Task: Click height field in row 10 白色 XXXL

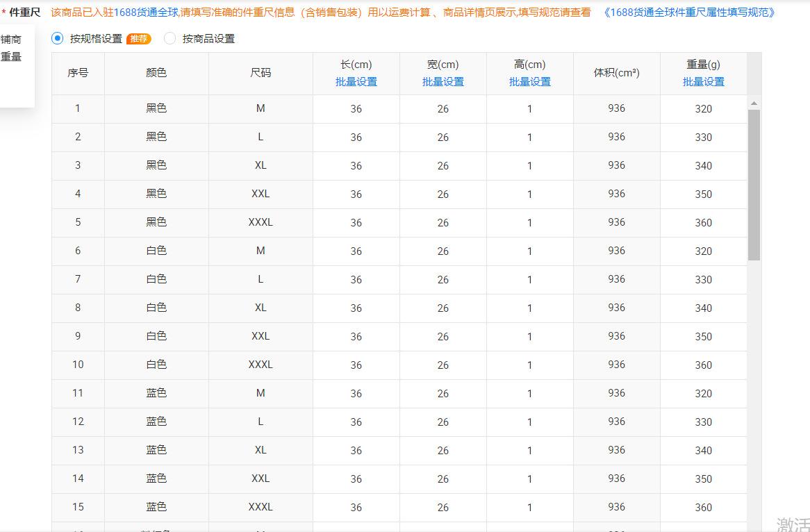Action: (x=529, y=365)
